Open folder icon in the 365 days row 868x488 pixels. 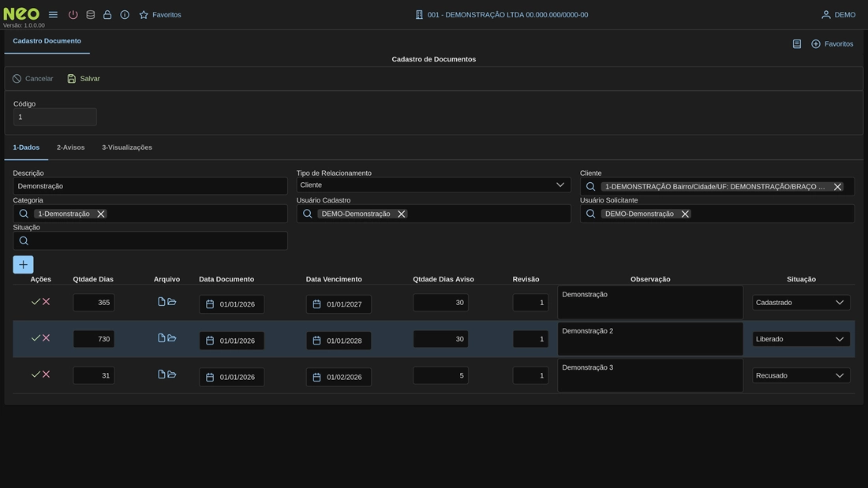point(172,302)
